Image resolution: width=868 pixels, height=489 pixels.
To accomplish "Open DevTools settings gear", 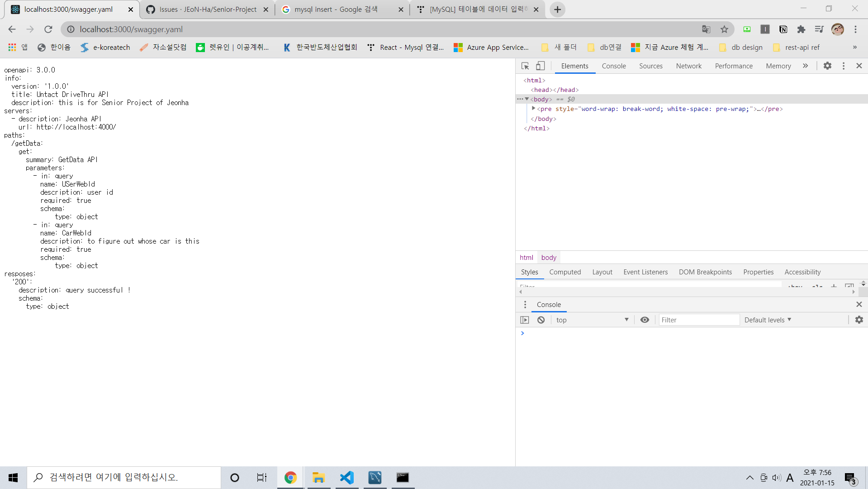I will 827,66.
